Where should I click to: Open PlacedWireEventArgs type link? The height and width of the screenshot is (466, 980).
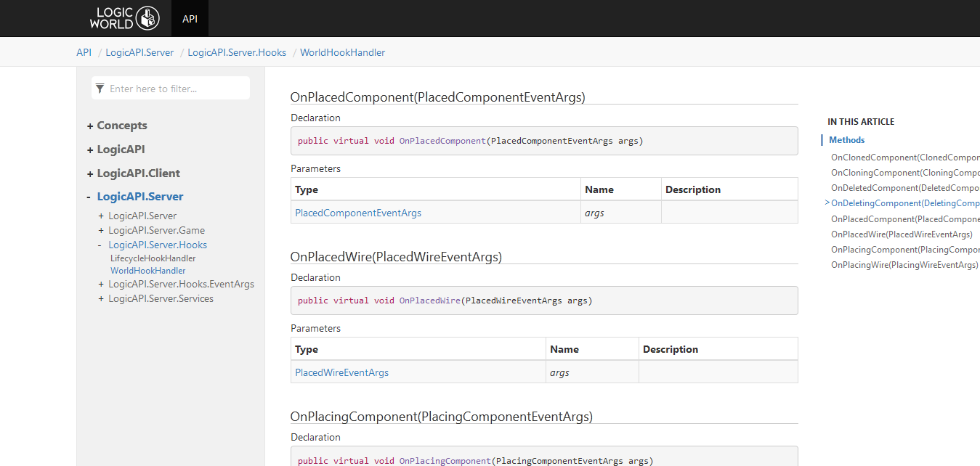[341, 372]
